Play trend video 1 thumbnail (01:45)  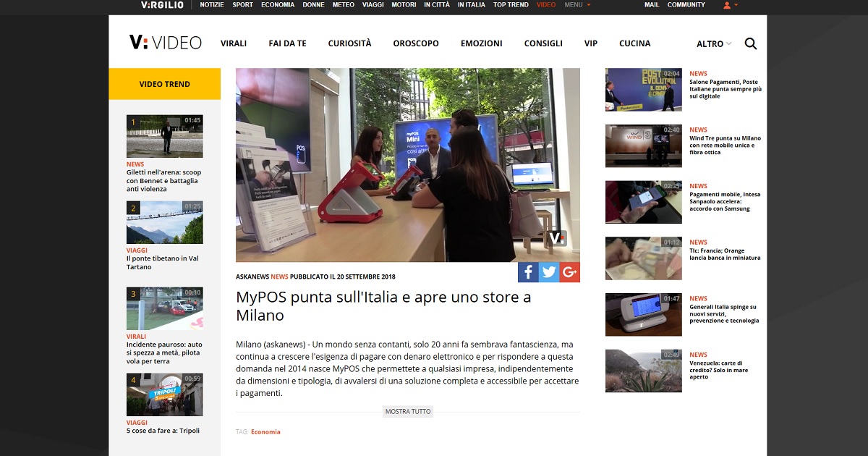pos(165,136)
